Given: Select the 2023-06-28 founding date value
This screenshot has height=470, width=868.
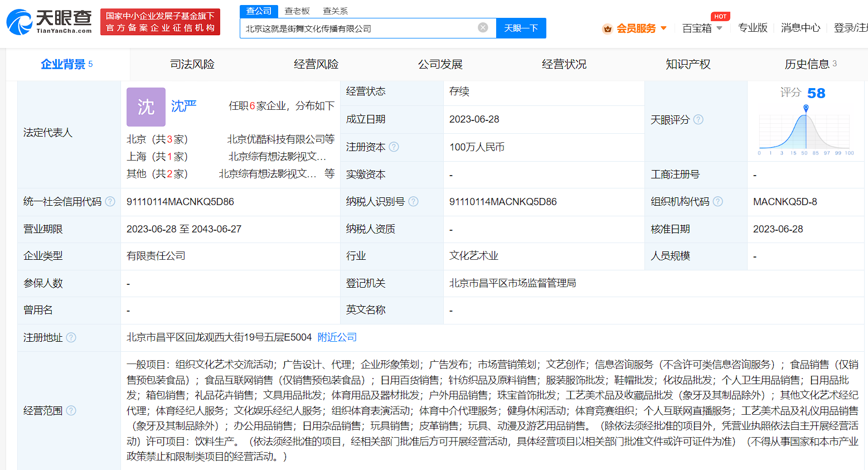Looking at the screenshot, I should [474, 119].
